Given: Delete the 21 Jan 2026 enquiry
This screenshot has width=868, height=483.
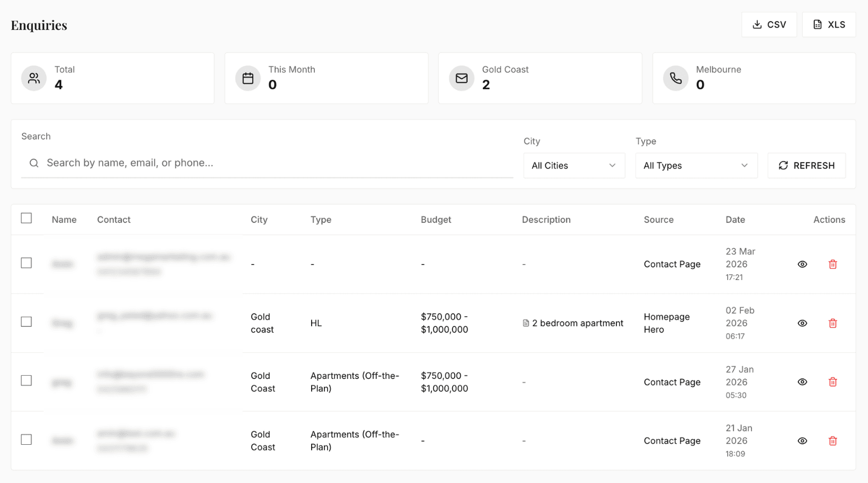Looking at the screenshot, I should click(833, 440).
